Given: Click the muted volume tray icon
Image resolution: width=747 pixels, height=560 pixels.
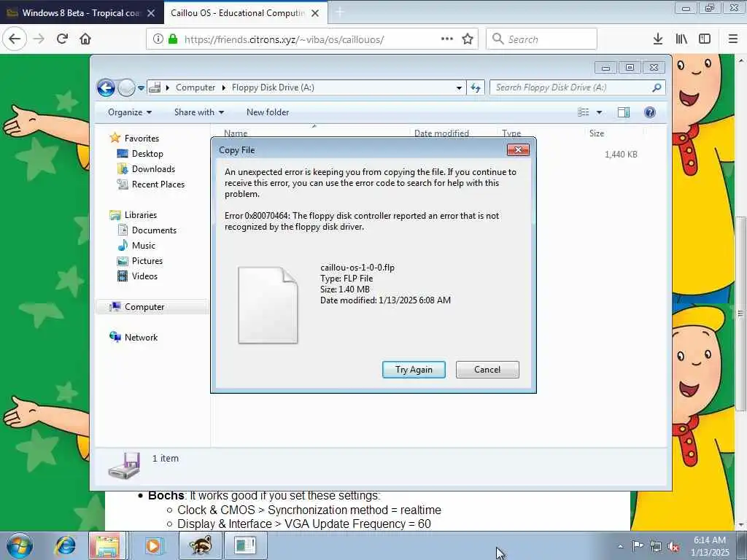Looking at the screenshot, I should tap(673, 547).
